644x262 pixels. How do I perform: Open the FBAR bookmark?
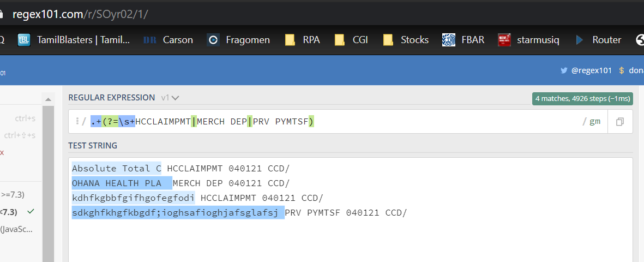tap(463, 40)
